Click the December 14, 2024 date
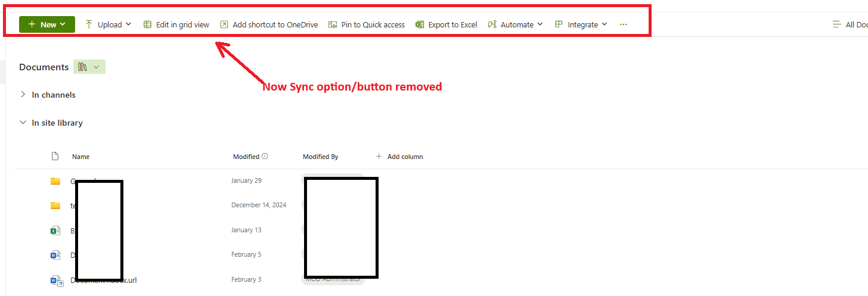Viewport: 868px width, 296px height. pos(259,205)
